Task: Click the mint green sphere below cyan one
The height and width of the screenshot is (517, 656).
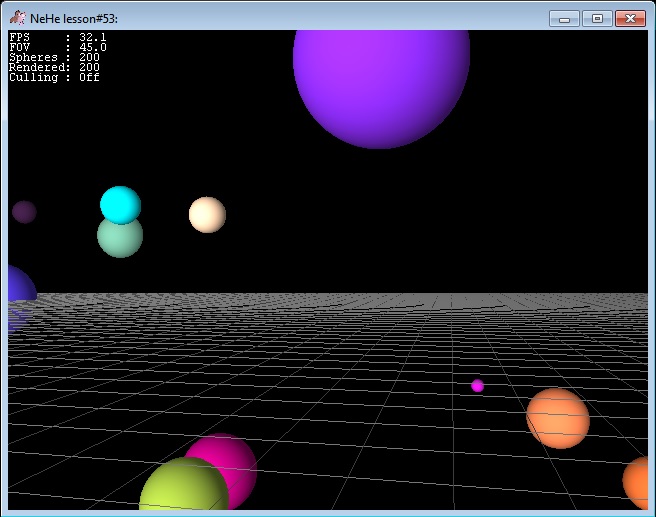Action: (x=119, y=241)
